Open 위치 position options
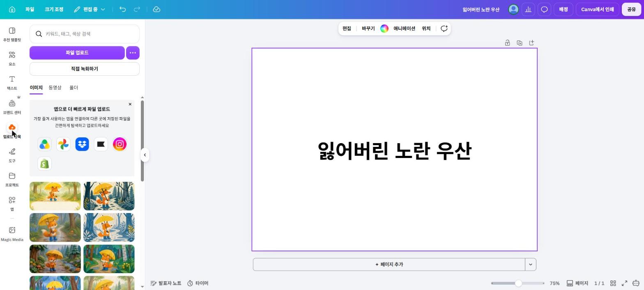 426,28
